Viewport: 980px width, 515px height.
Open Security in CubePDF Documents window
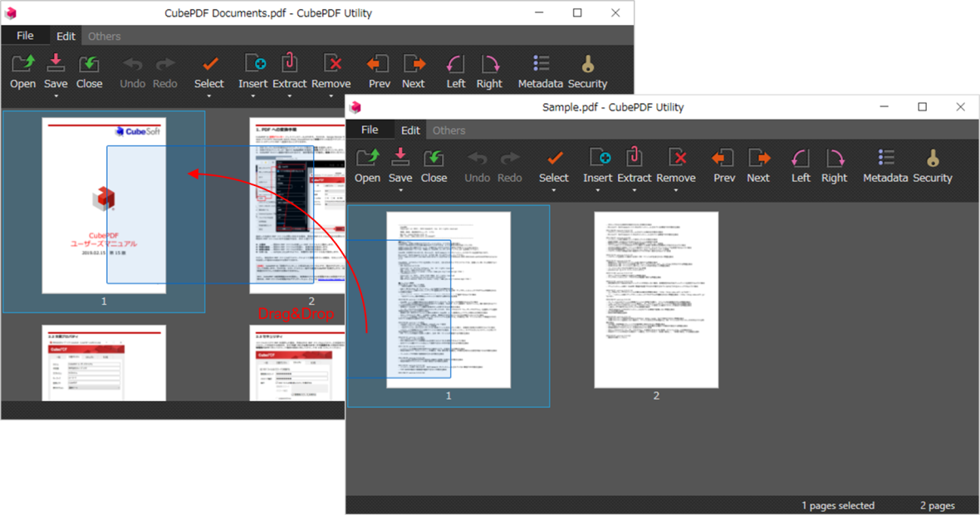click(x=587, y=63)
